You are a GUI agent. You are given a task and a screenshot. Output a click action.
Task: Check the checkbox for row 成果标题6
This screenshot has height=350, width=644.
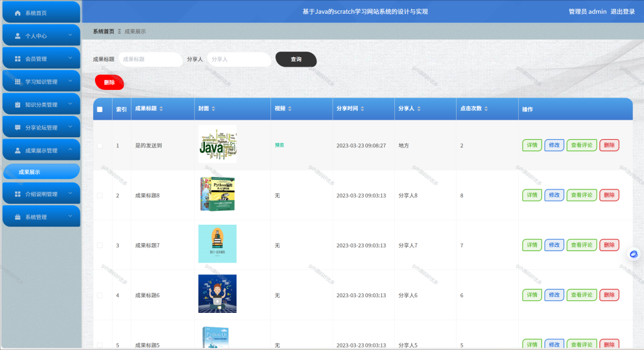pos(100,295)
